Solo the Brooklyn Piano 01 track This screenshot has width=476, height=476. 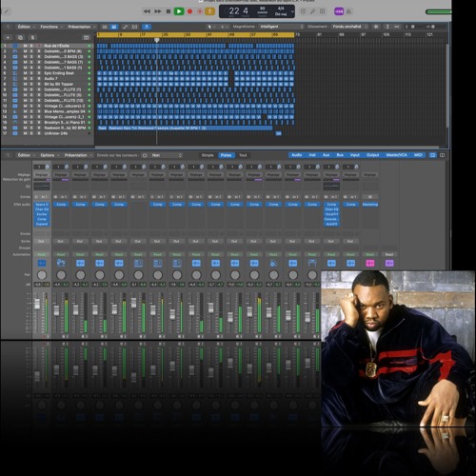click(31, 122)
